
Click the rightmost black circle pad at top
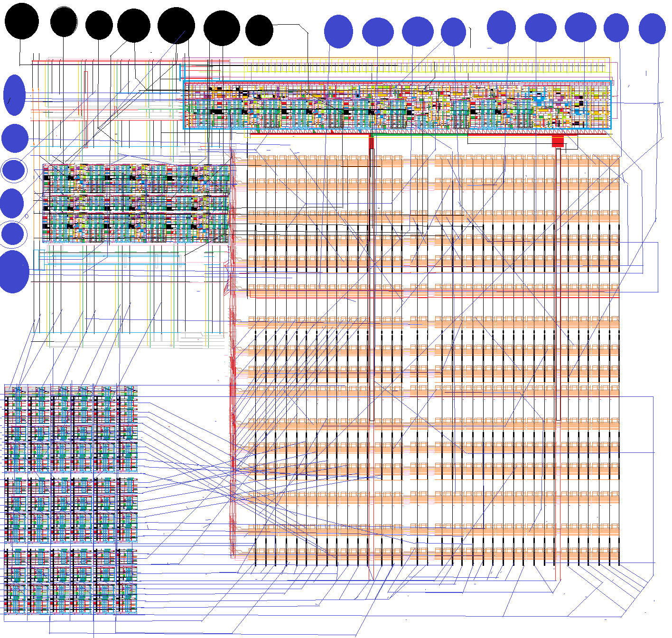tap(259, 30)
